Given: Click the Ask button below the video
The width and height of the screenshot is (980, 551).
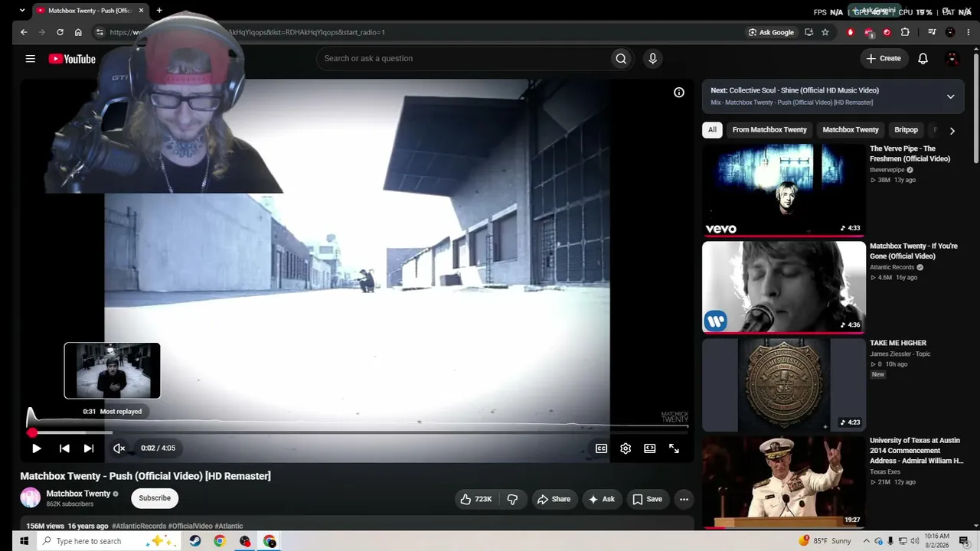Looking at the screenshot, I should tap(601, 499).
